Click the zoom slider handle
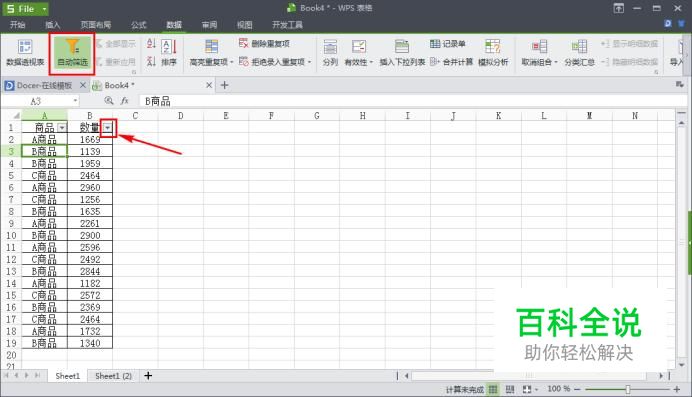 [x=628, y=389]
